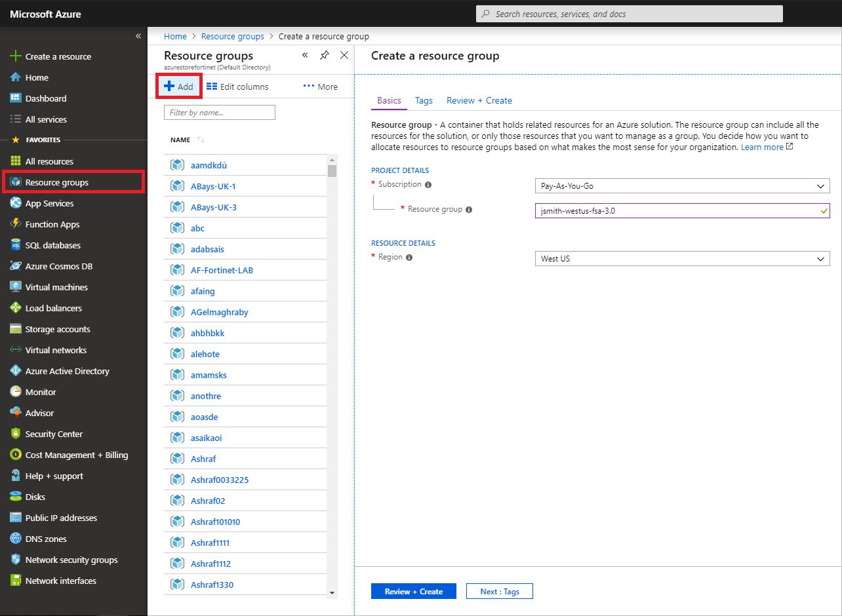The image size is (842, 616).
Task: Switch to the Review + Create tab
Action: coord(479,100)
